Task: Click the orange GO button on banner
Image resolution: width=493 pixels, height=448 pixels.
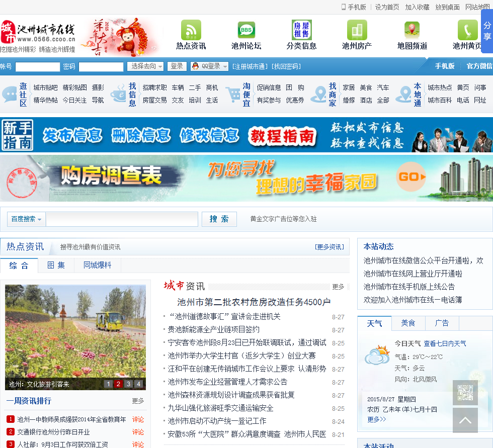Action: click(x=412, y=177)
